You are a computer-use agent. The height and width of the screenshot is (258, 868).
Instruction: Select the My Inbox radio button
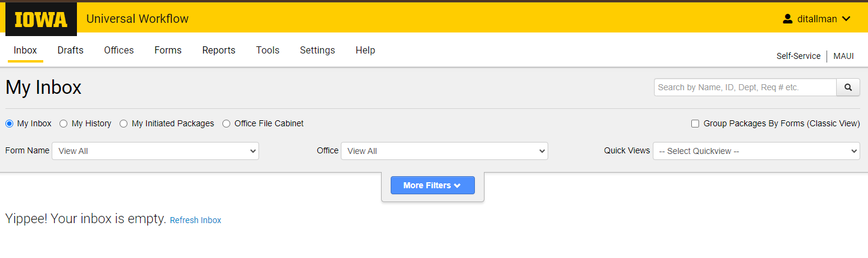tap(10, 124)
